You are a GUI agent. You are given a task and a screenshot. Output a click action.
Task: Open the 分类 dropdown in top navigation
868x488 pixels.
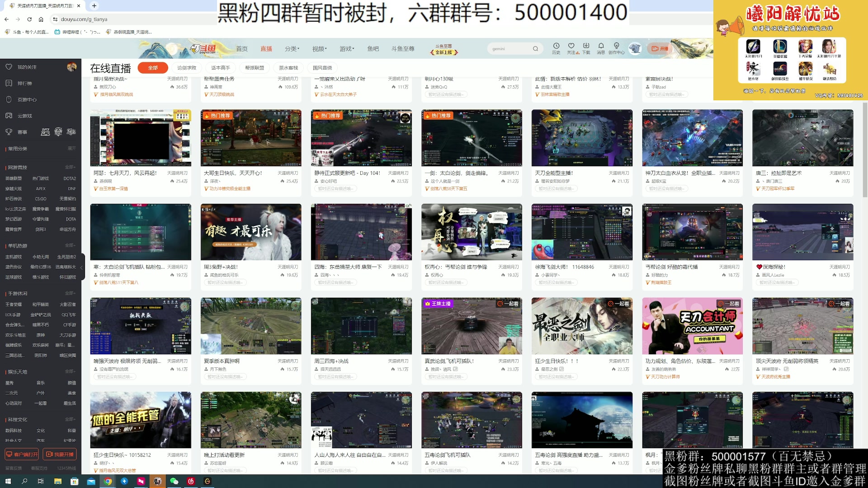tap(292, 49)
